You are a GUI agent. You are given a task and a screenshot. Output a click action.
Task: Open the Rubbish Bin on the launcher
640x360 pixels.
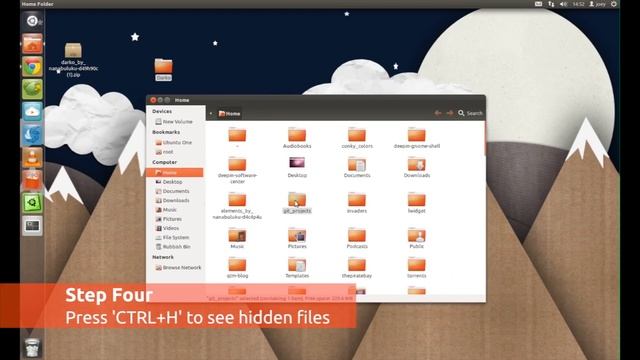(x=32, y=347)
